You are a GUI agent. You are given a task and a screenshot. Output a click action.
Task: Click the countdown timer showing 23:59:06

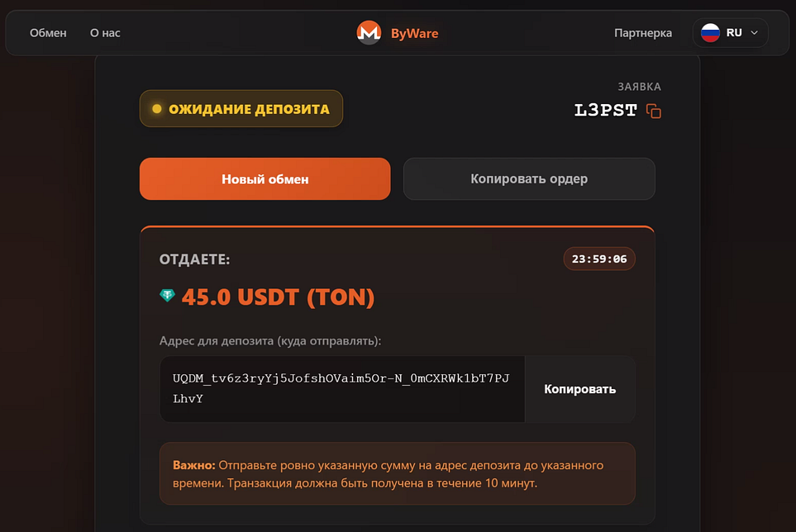(598, 258)
